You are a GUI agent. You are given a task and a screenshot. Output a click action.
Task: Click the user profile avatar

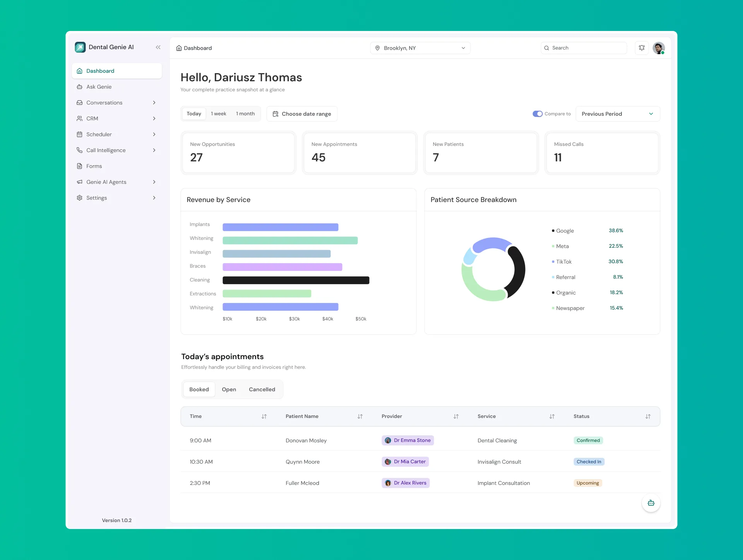658,48
